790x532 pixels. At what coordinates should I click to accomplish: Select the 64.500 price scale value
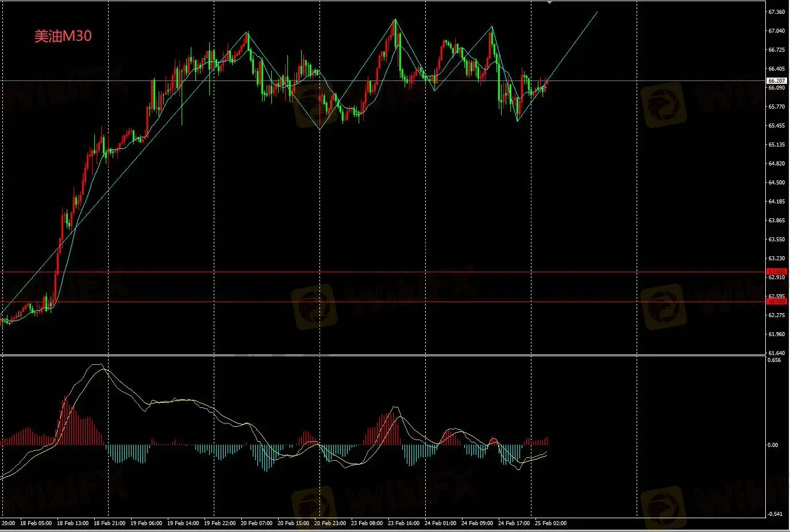click(x=777, y=183)
